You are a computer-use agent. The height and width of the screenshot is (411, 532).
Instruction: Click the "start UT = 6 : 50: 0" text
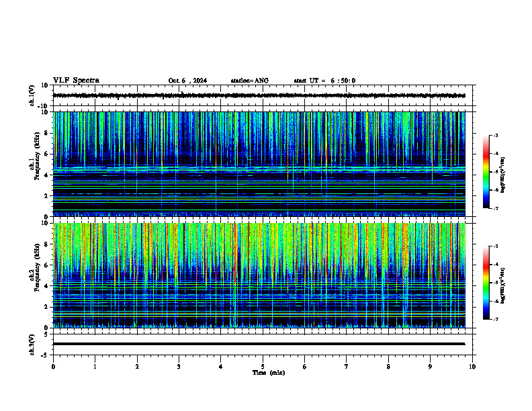(324, 81)
